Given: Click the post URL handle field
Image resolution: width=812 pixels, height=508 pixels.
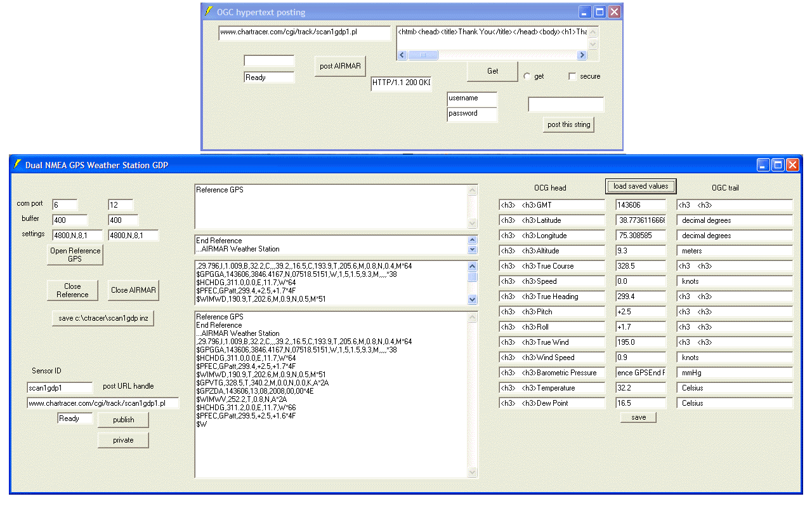Looking at the screenshot, I should click(103, 403).
